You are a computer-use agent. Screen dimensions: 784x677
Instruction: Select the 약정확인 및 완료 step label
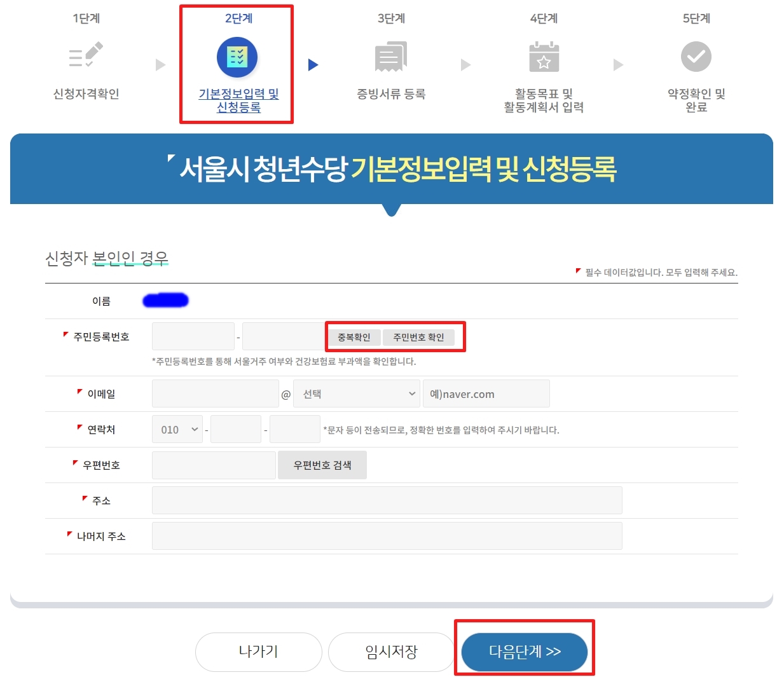pyautogui.click(x=696, y=100)
